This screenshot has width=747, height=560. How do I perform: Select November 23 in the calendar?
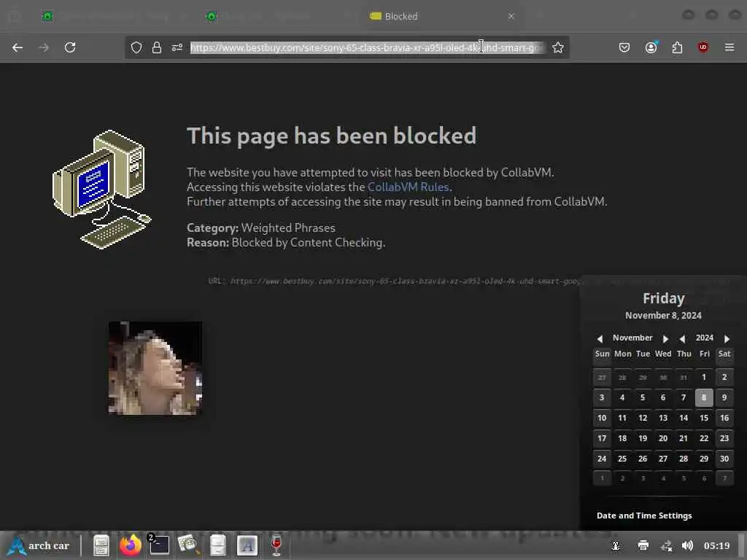point(724,438)
